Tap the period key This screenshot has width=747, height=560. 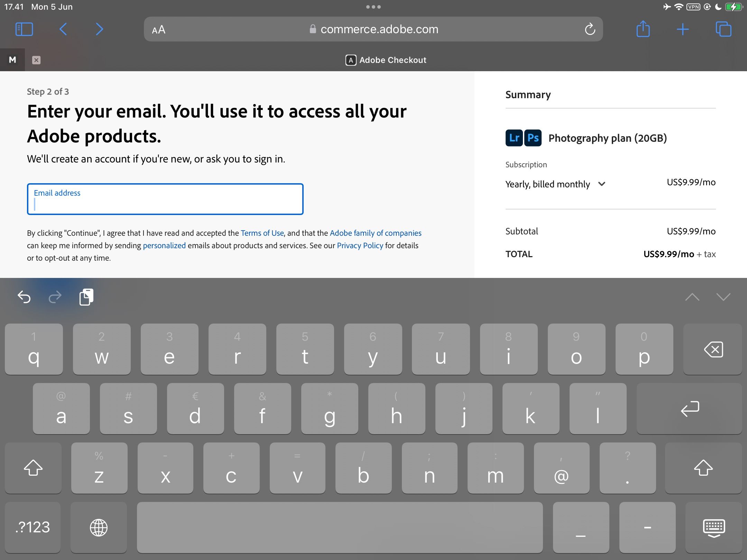(x=628, y=468)
